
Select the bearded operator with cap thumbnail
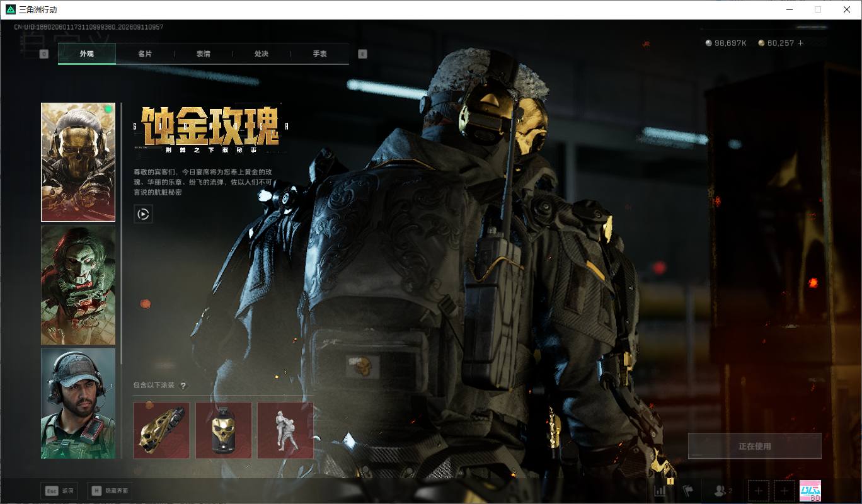[78, 403]
